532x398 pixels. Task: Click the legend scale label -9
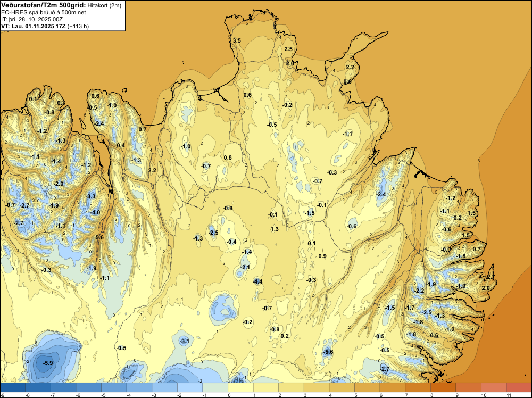(x=2, y=395)
